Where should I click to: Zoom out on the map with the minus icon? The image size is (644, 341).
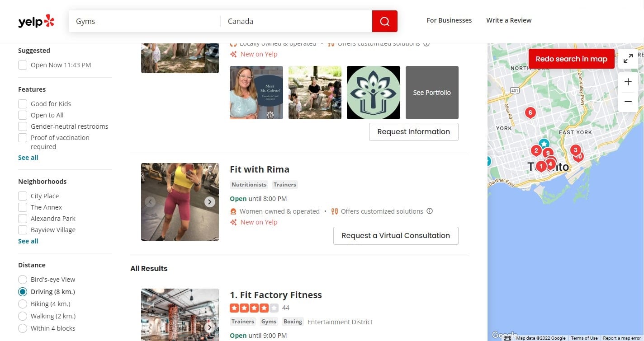click(x=628, y=102)
